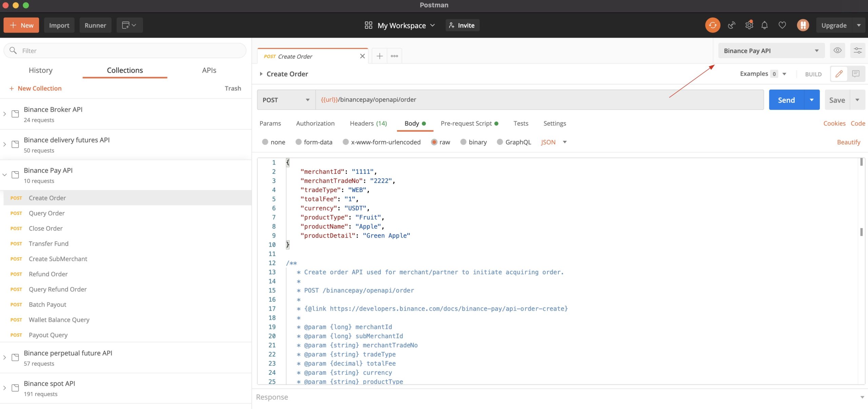The height and width of the screenshot is (409, 868).
Task: Click the Filter search field
Action: 125,51
